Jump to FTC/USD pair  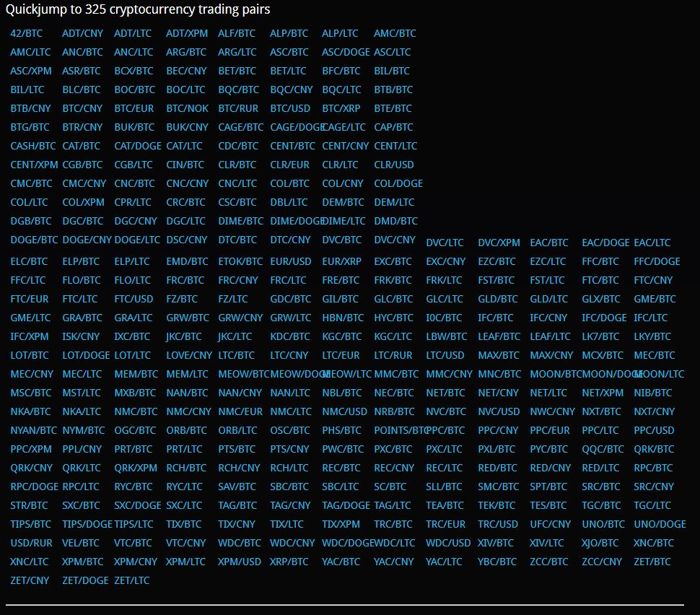[x=134, y=300]
